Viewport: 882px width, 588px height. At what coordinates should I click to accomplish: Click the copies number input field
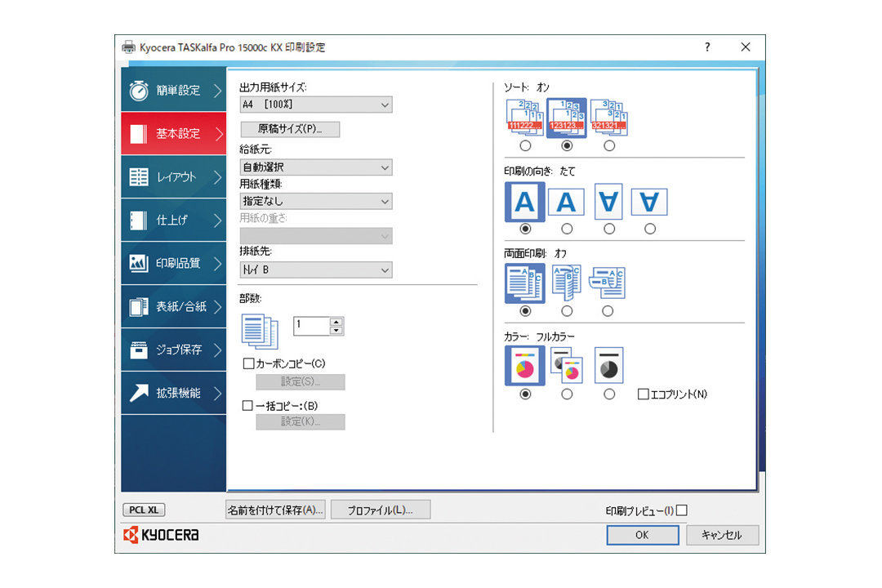(x=312, y=326)
